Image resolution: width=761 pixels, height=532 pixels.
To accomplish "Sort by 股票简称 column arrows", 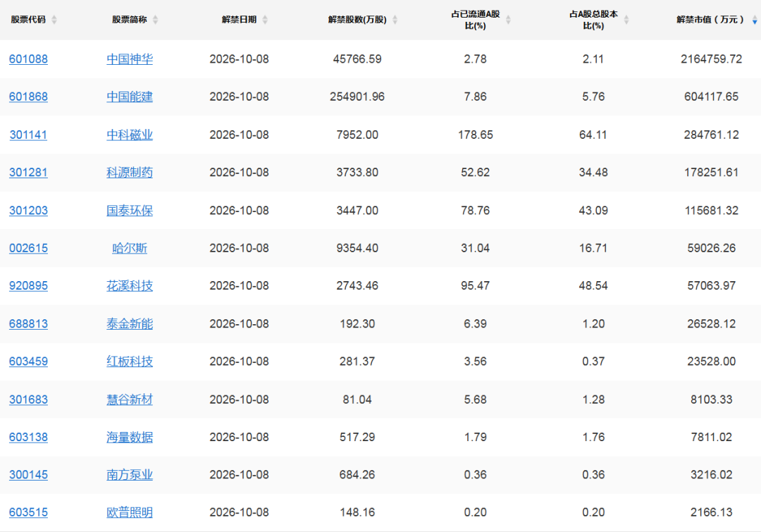I will point(155,20).
